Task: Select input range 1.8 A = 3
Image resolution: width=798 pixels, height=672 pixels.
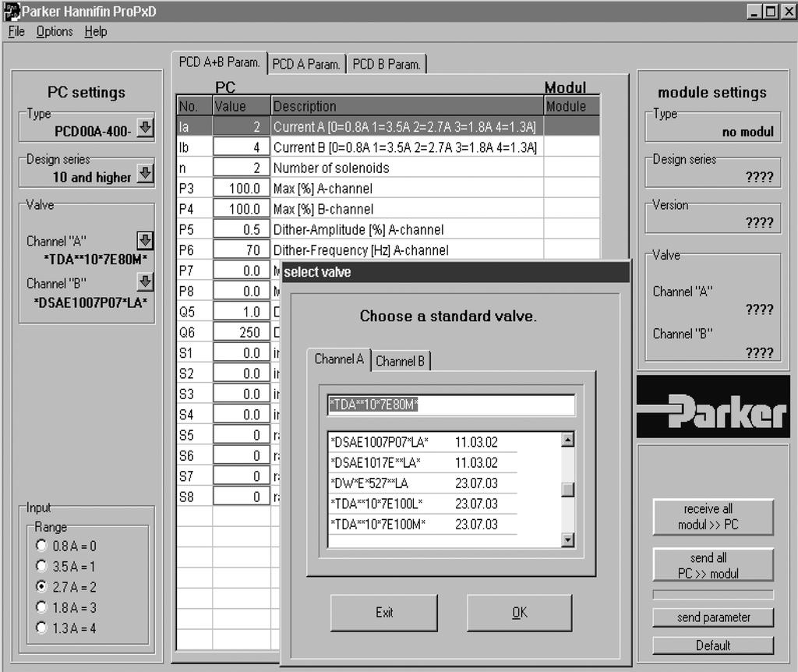Action: [42, 607]
